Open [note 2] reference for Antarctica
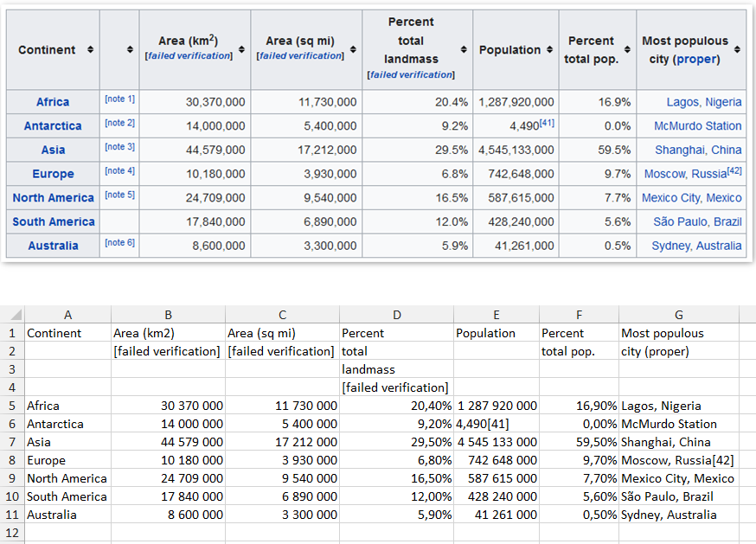Viewport: 756px width, 544px height. [x=119, y=123]
